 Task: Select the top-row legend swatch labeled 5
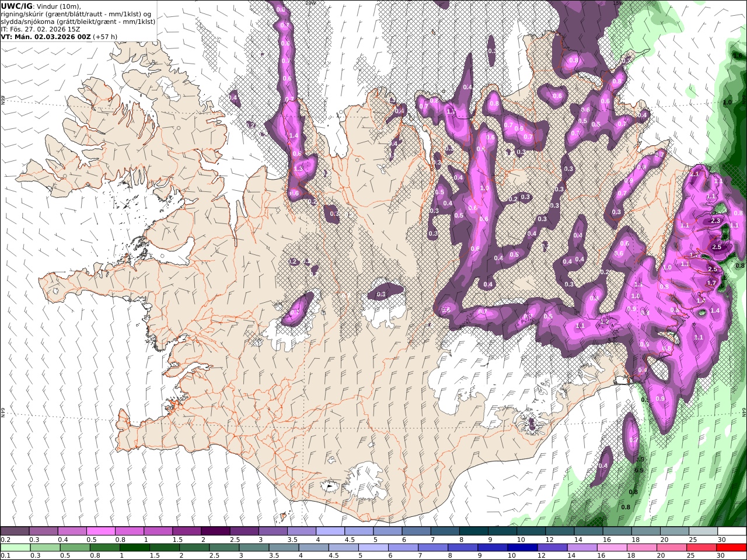click(x=388, y=531)
